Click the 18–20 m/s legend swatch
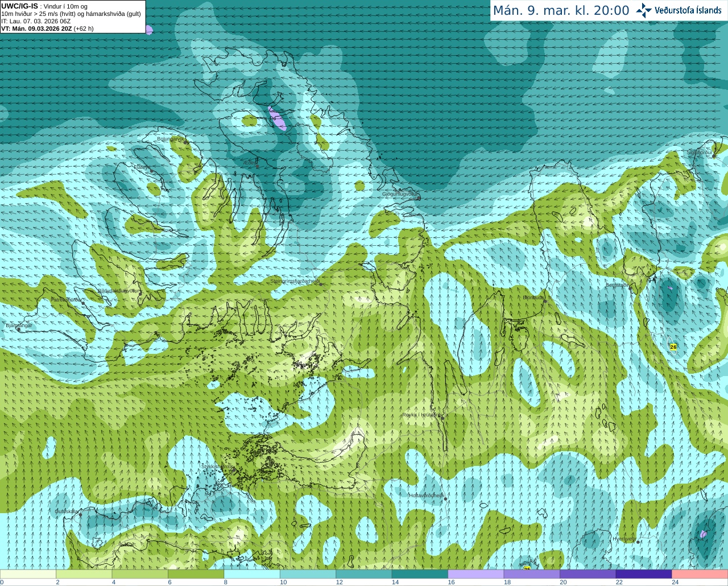The image size is (728, 586). (532, 574)
